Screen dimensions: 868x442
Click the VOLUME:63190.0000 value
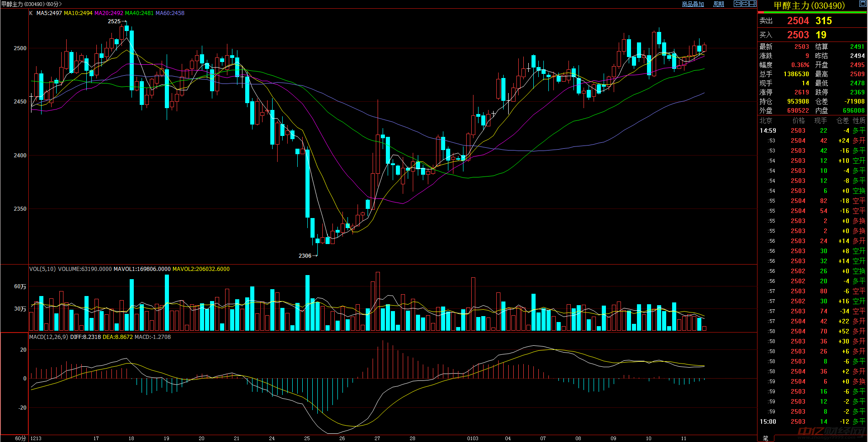click(84, 269)
